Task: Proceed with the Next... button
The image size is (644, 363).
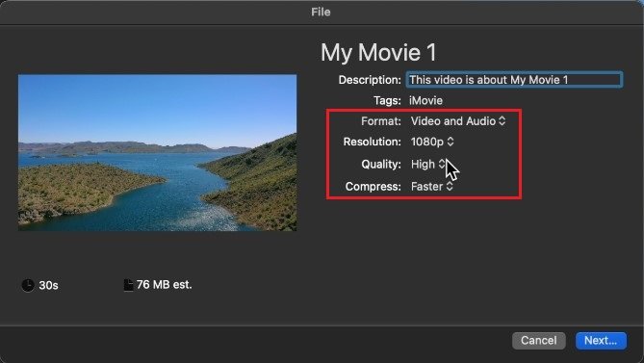Action: (x=601, y=341)
